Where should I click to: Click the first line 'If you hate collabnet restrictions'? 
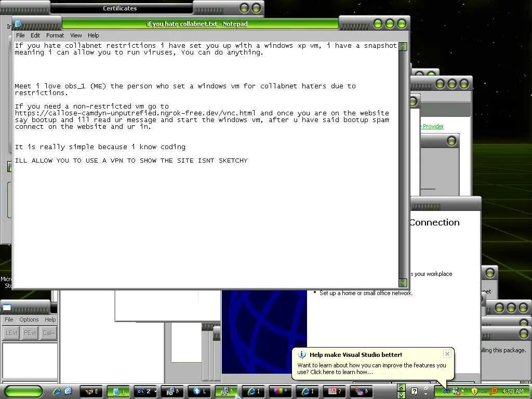(x=206, y=46)
